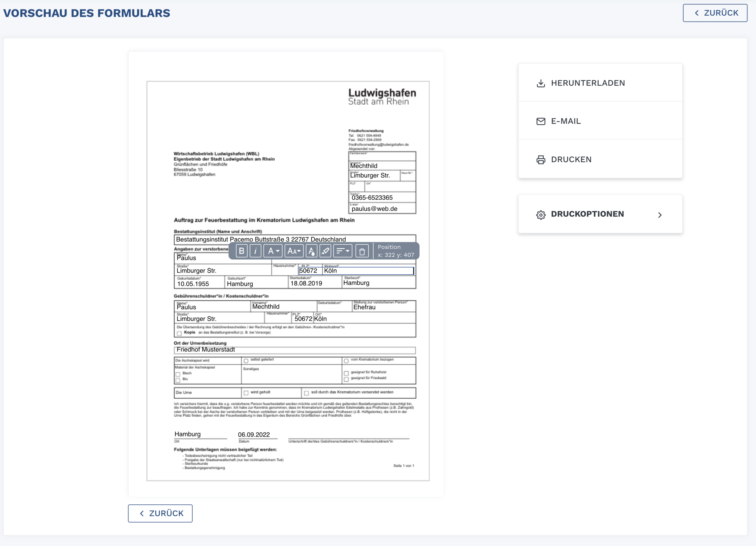Check the Bio material checkbox
756x546 pixels.
(178, 380)
